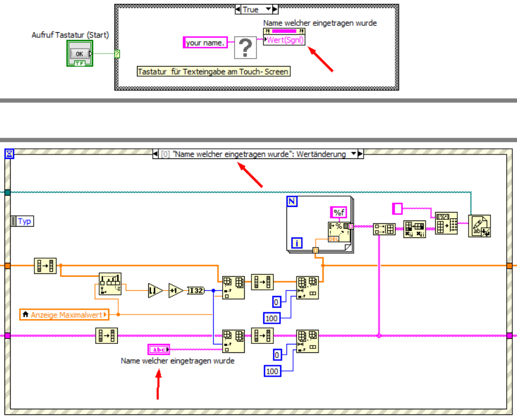The width and height of the screenshot is (517, 420).
Task: Click the 'Name welcher eingetragen wurde' label above the property node
Action: (x=320, y=23)
